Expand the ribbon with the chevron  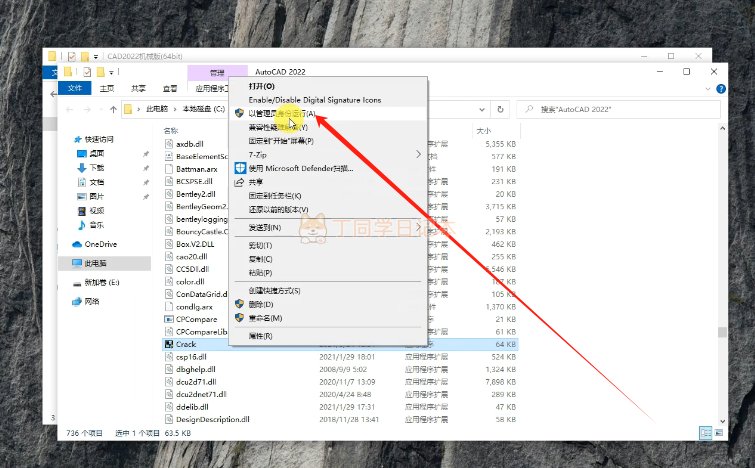point(707,89)
